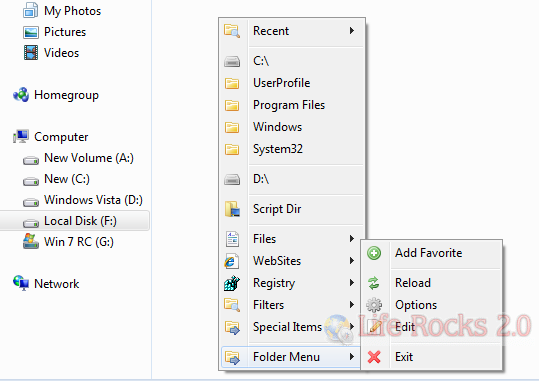Expand the Filters submenu arrow

tap(352, 305)
